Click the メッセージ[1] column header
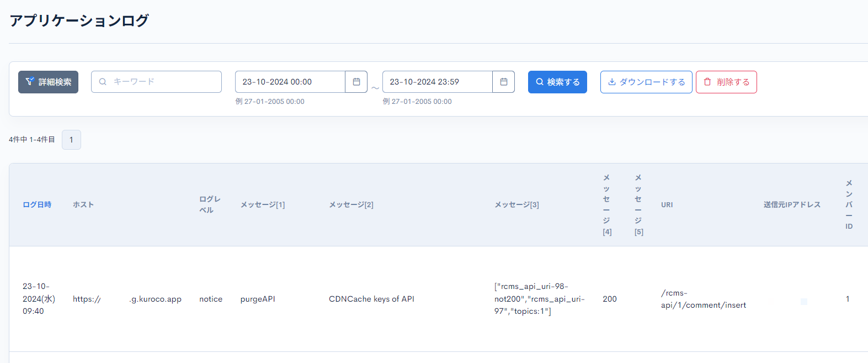Viewport: 868px width, 363px height. pyautogui.click(x=263, y=204)
